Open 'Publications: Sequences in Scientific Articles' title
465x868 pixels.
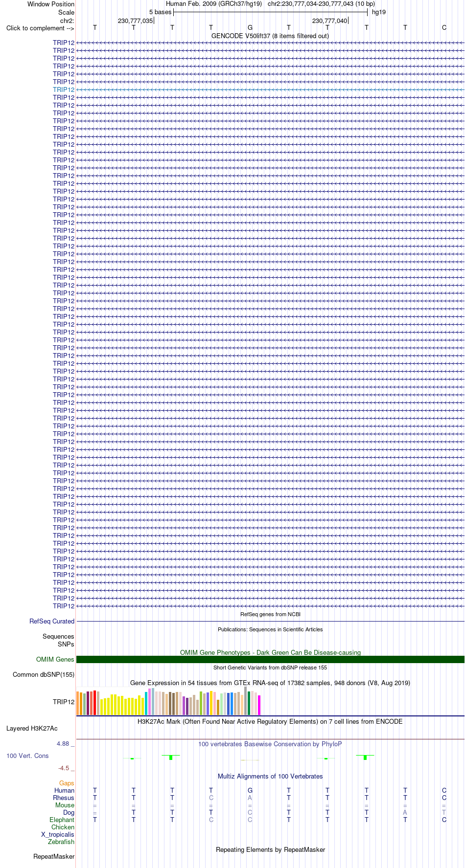pos(270,629)
